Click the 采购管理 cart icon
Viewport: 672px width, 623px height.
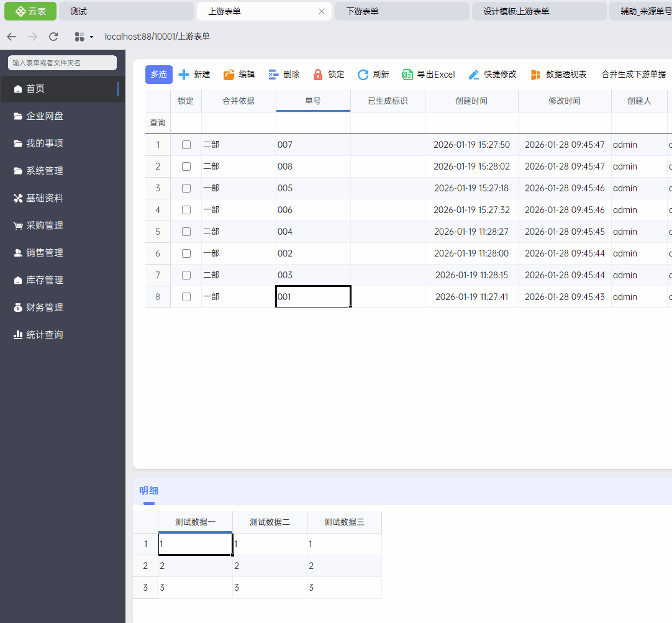coord(17,225)
